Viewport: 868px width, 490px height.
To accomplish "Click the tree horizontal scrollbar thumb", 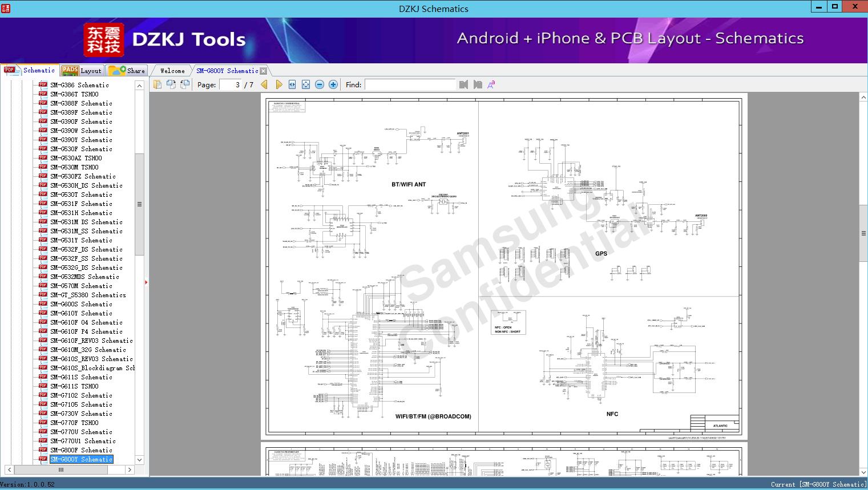I will (x=60, y=470).
